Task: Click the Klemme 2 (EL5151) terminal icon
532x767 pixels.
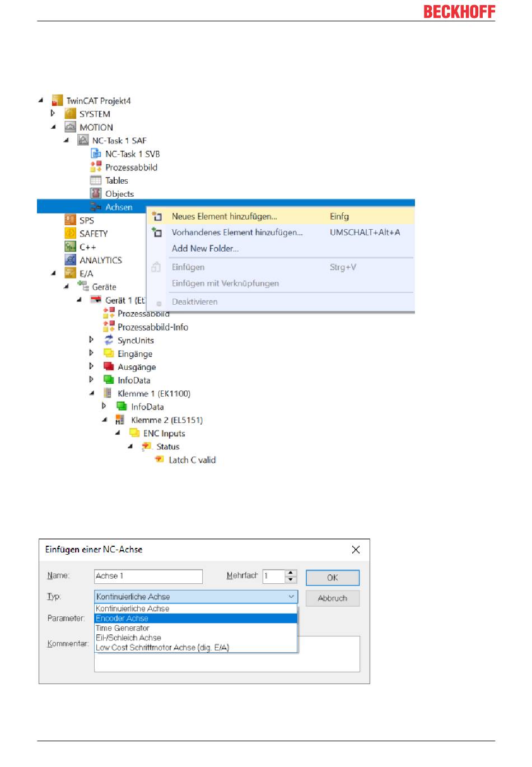Action: click(120, 420)
